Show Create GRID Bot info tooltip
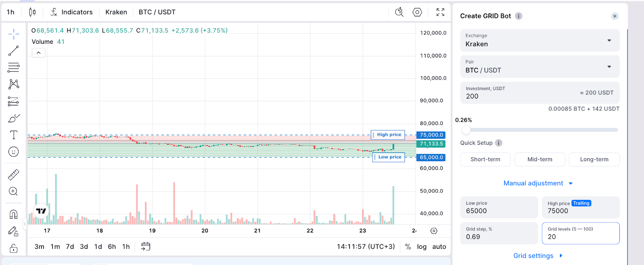This screenshot has width=644, height=265. pyautogui.click(x=519, y=16)
